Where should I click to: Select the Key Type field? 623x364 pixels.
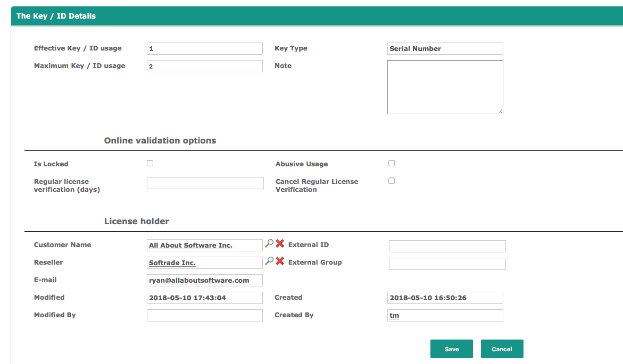[445, 49]
